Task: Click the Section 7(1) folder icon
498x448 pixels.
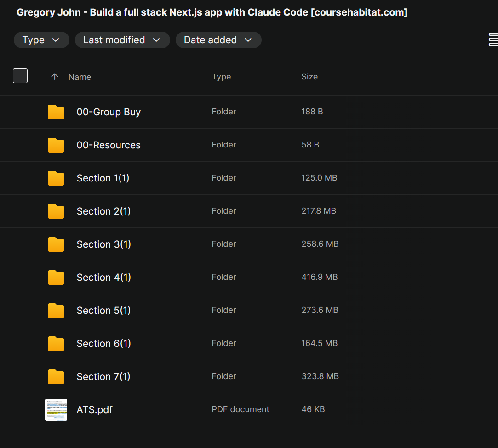Action: [x=56, y=377]
